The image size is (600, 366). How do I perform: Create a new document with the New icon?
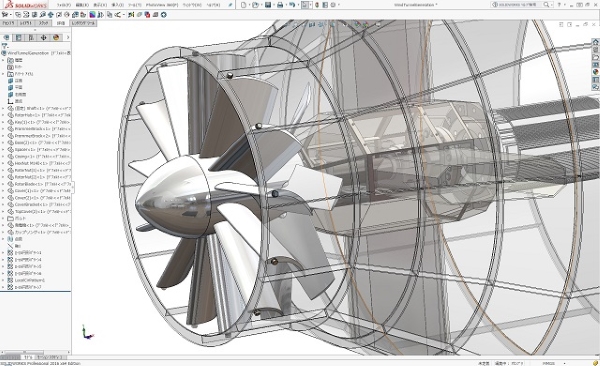click(x=244, y=5)
